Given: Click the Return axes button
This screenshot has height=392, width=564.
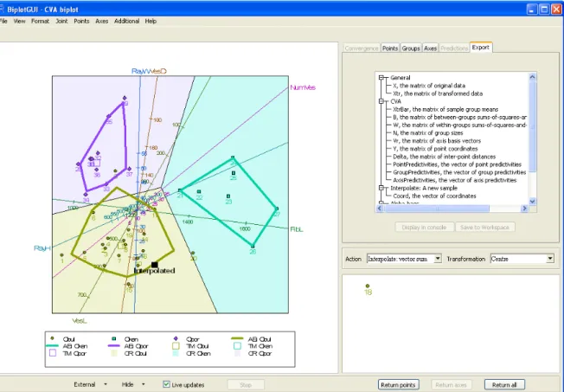Looking at the screenshot, I should click(451, 385).
